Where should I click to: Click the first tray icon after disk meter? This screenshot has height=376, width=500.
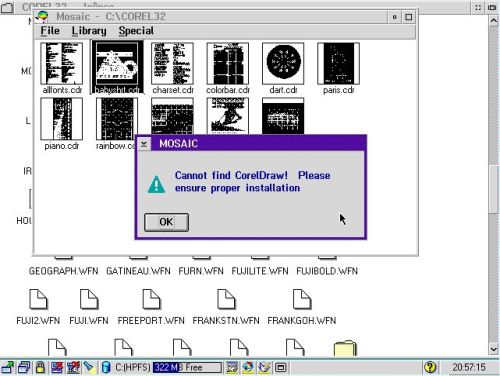(x=232, y=367)
